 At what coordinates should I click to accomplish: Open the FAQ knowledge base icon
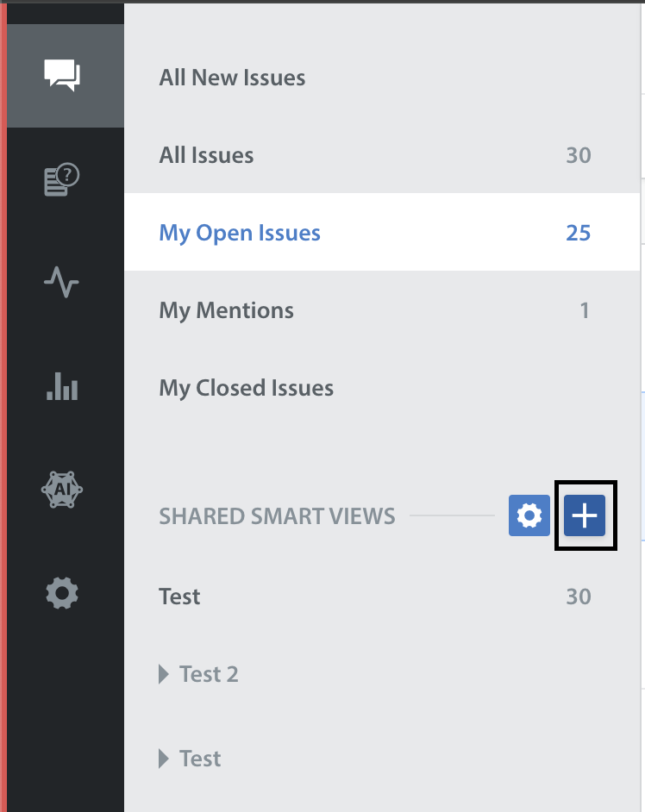click(x=62, y=180)
